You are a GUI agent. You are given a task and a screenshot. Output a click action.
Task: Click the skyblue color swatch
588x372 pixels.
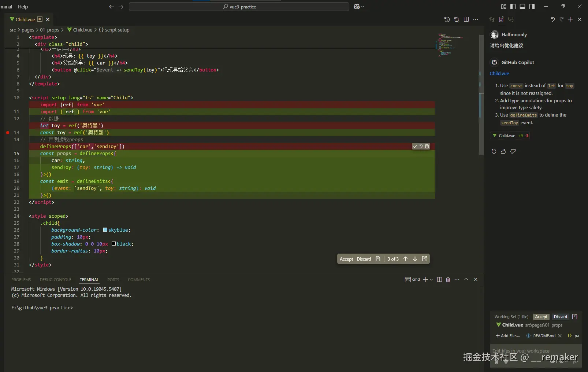[105, 230]
